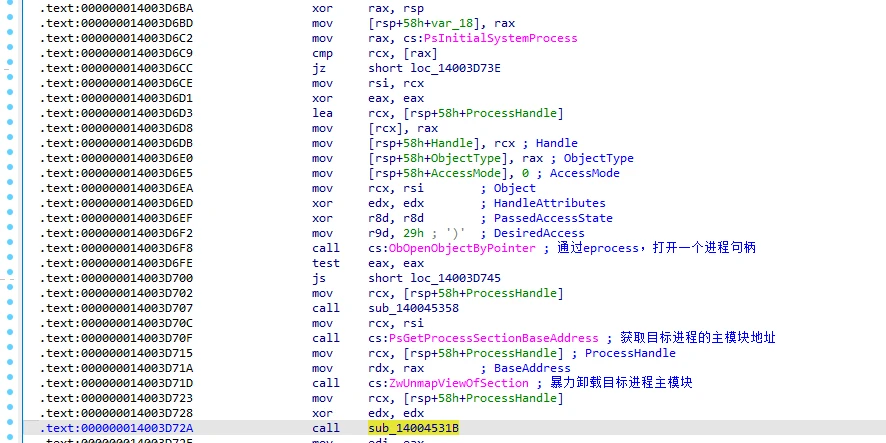Click the jz mnemonic at 14003D6CC
The image size is (886, 443).
[x=319, y=68]
